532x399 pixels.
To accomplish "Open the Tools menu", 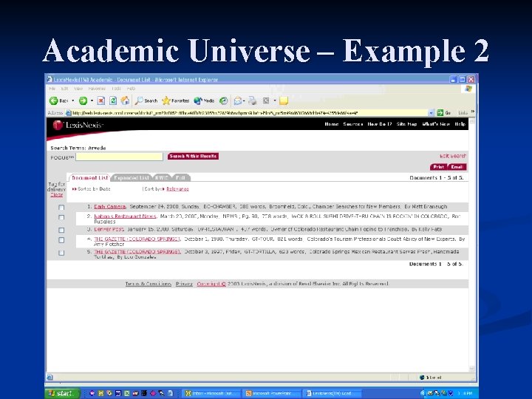I will click(x=117, y=89).
